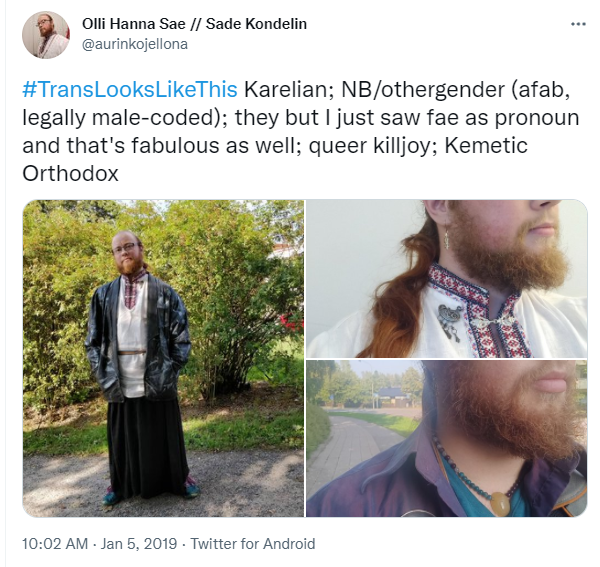Open the three-dot more options menu
Viewport: 600px width, 567px height.
coord(578,24)
